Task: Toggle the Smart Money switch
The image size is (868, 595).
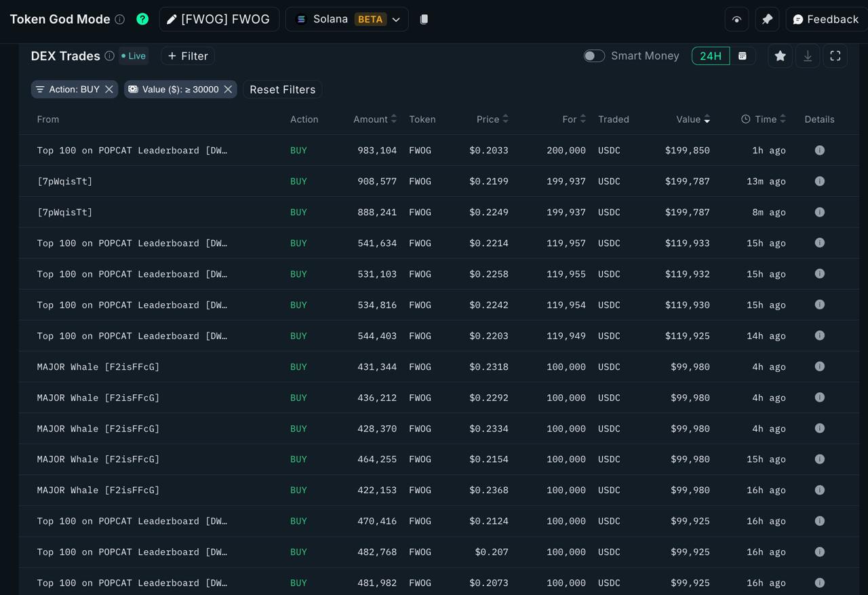Action: (x=594, y=56)
